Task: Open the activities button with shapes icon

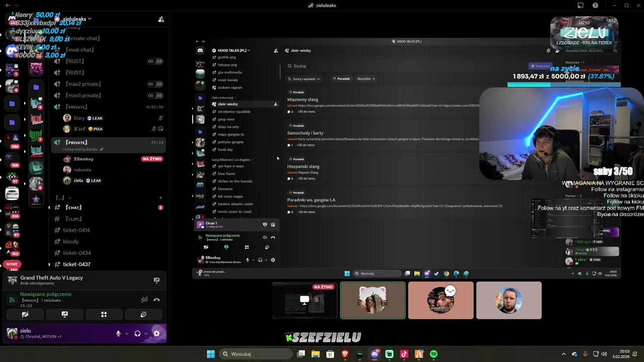Action: click(104, 314)
